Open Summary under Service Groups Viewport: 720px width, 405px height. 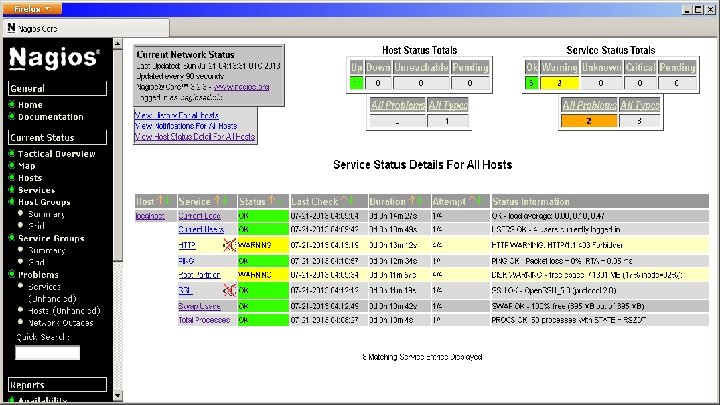(x=46, y=250)
